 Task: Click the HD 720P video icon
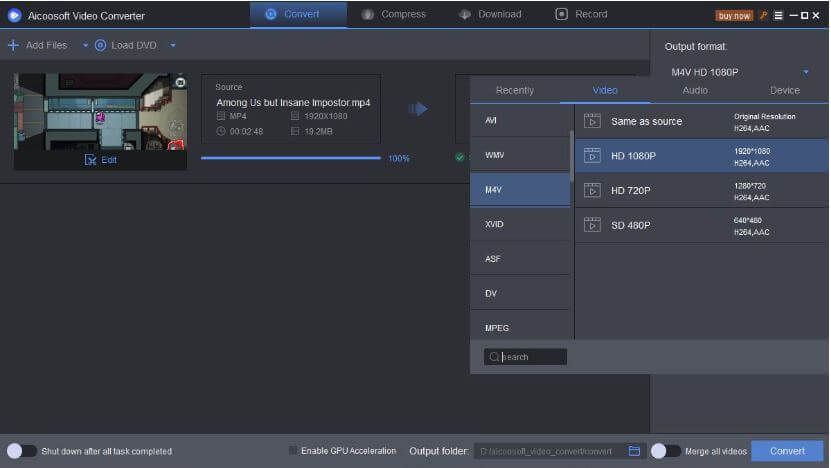point(592,190)
